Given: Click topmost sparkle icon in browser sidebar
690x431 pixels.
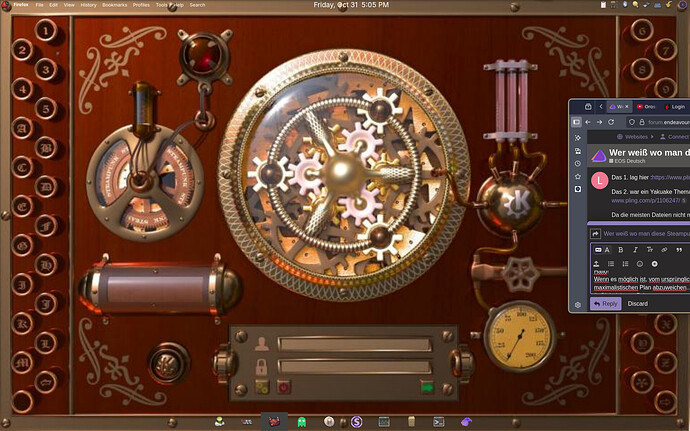Looking at the screenshot, I should 578,138.
